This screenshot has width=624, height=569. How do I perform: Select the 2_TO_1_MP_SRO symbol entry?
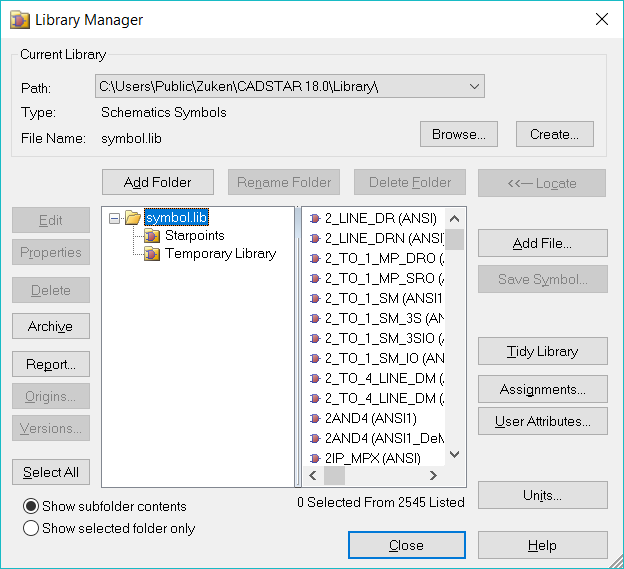click(x=384, y=278)
